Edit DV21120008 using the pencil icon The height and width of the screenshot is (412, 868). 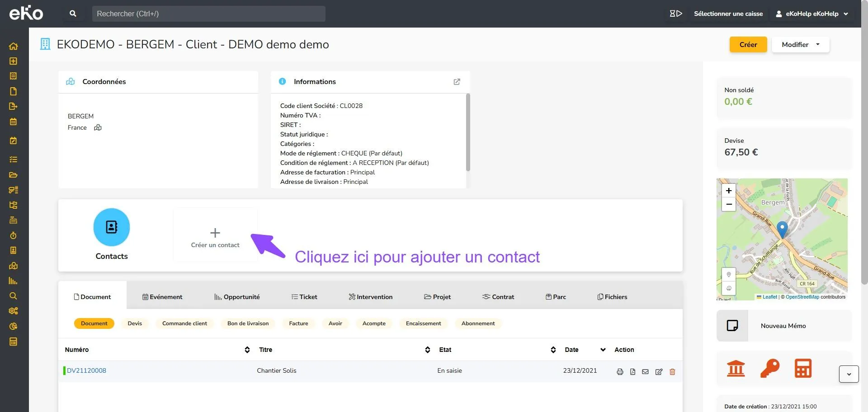click(x=659, y=372)
